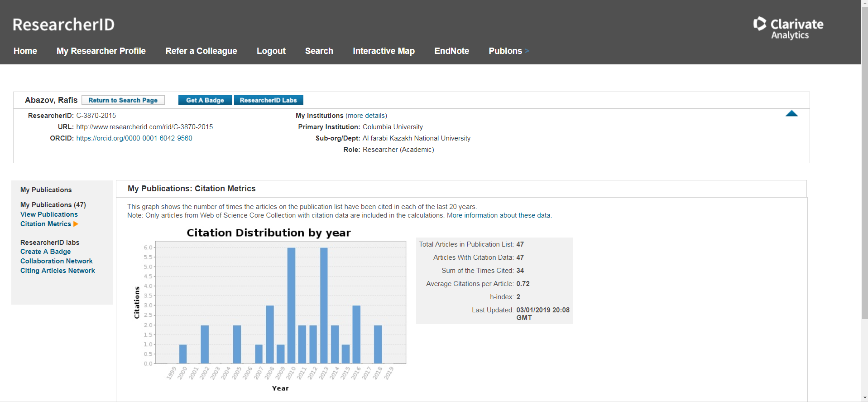The height and width of the screenshot is (403, 868).
Task: Open the Home menu item
Action: pos(25,51)
